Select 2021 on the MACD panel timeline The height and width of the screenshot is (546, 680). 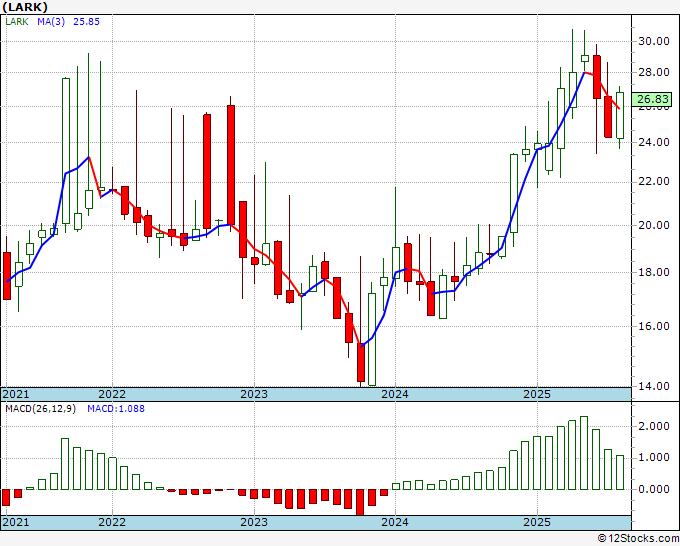coord(16,522)
